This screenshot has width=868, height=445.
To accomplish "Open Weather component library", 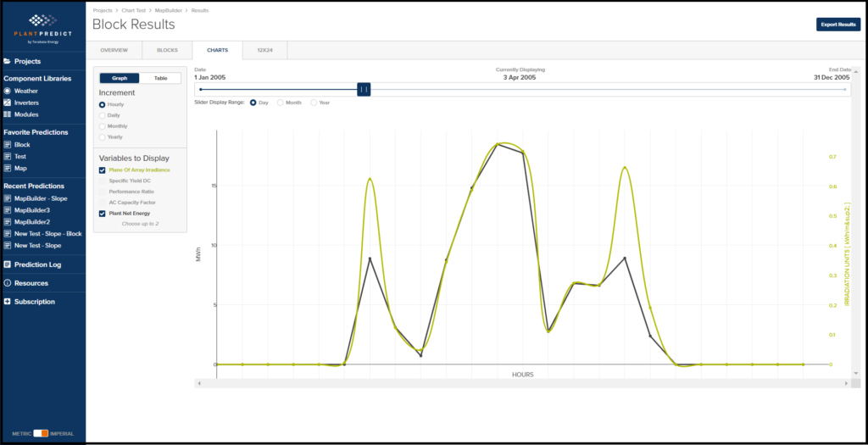I will click(26, 91).
